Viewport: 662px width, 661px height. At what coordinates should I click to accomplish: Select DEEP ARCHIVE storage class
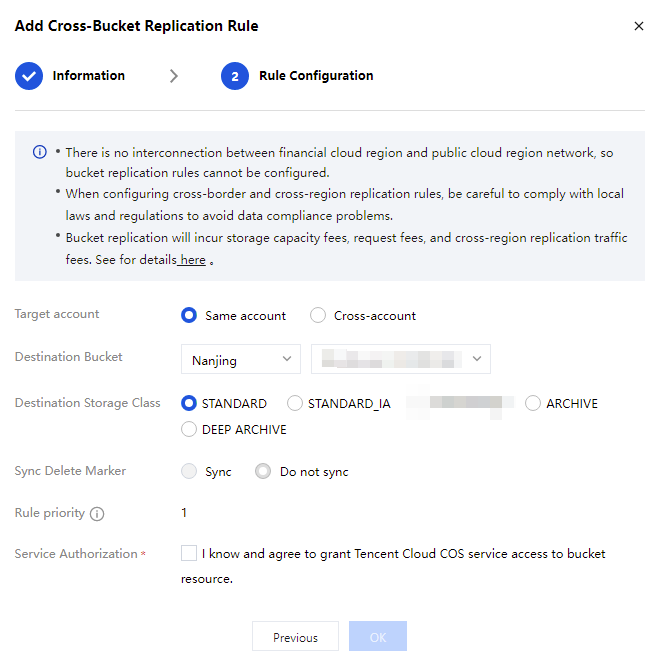188,430
